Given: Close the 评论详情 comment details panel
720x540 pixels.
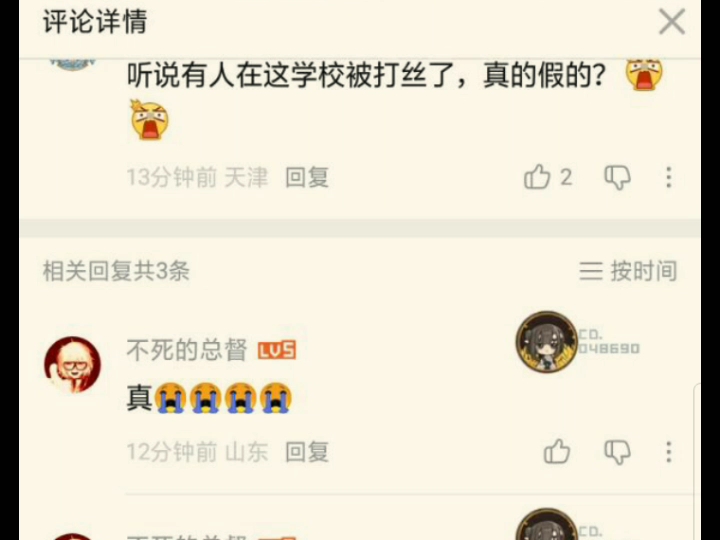Looking at the screenshot, I should (672, 22).
